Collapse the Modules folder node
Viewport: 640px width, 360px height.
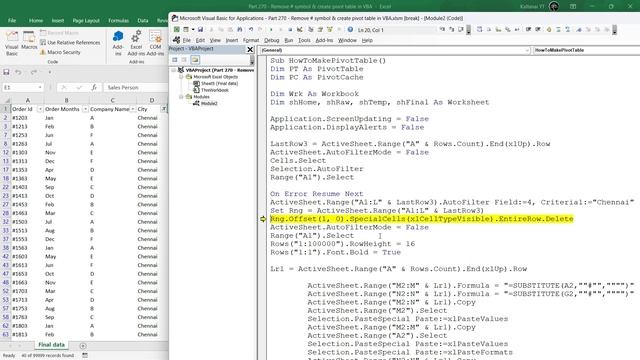(x=181, y=97)
